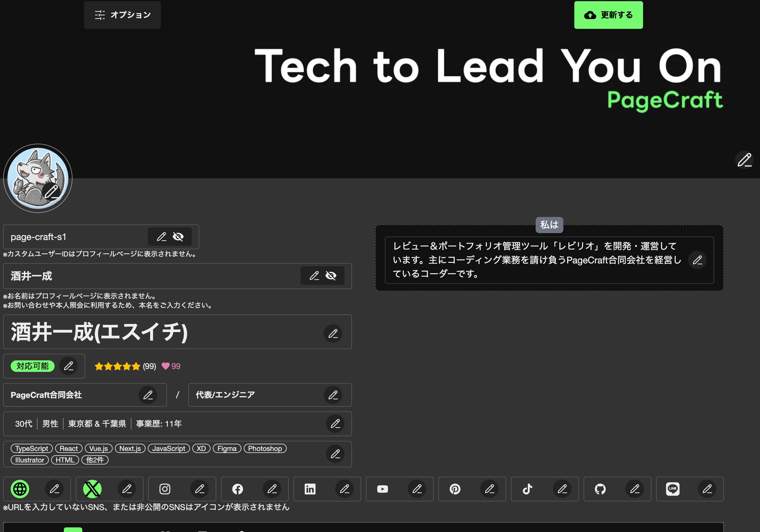Click the website globe icon
Image resolution: width=760 pixels, height=532 pixels.
(x=20, y=489)
